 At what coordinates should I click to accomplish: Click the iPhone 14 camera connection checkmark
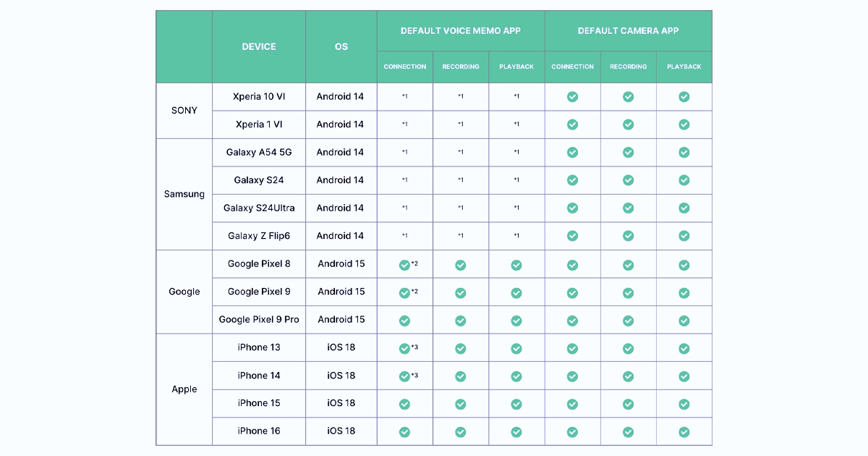[x=572, y=376]
